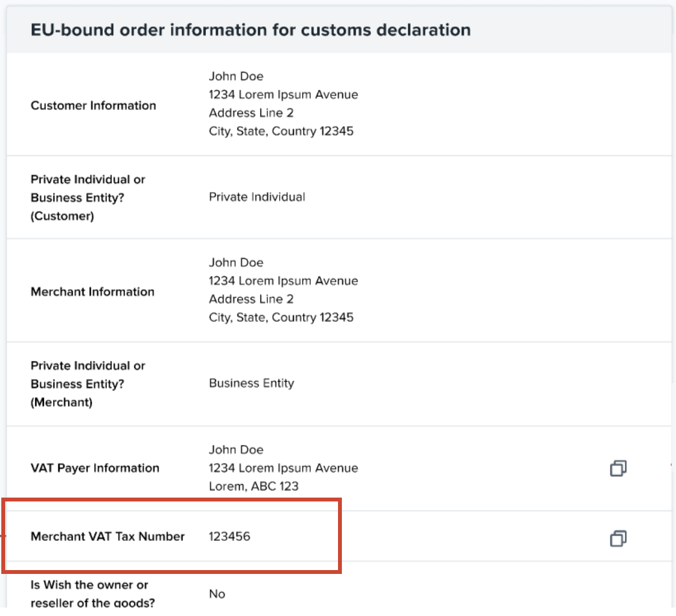This screenshot has width=676, height=616.
Task: Click Address Line 2 in Merchant Information
Action: (x=251, y=299)
